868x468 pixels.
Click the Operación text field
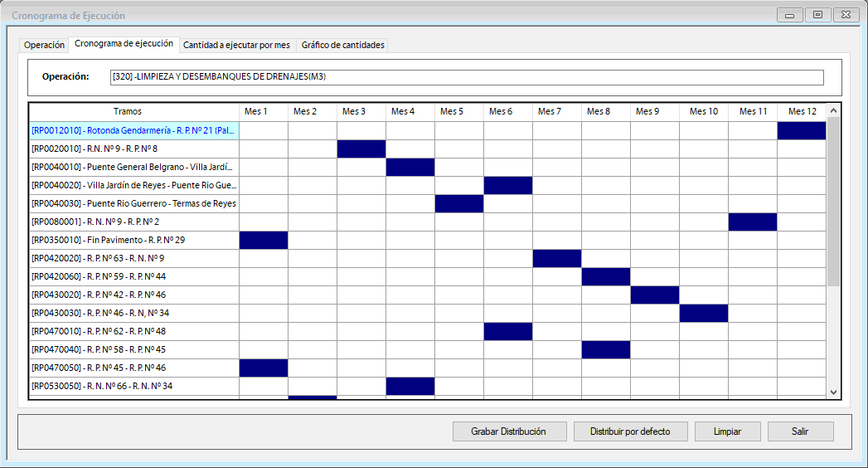tap(467, 77)
